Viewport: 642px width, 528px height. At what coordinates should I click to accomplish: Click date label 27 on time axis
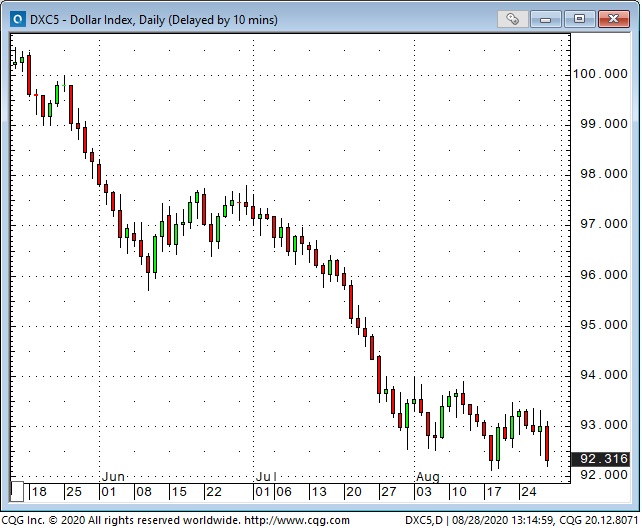(389, 492)
